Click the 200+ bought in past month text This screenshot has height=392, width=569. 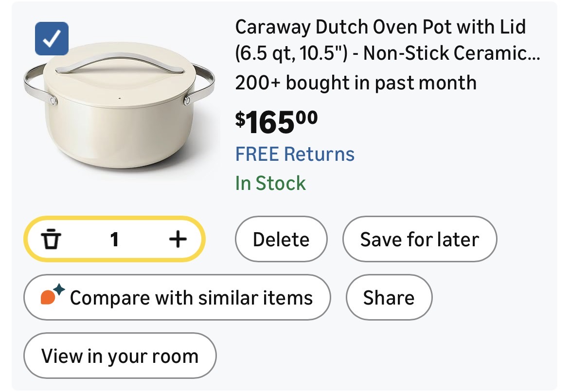356,83
